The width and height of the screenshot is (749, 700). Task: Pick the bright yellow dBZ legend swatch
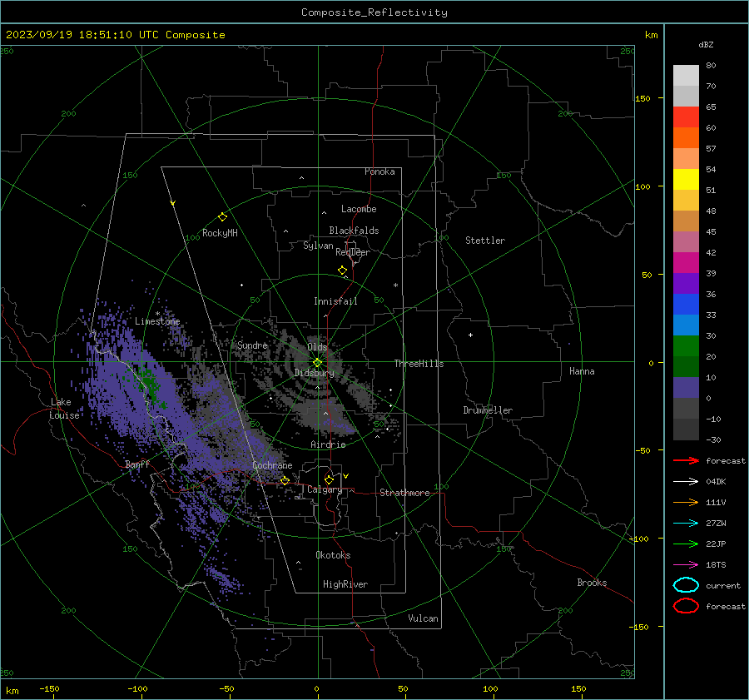pos(686,179)
